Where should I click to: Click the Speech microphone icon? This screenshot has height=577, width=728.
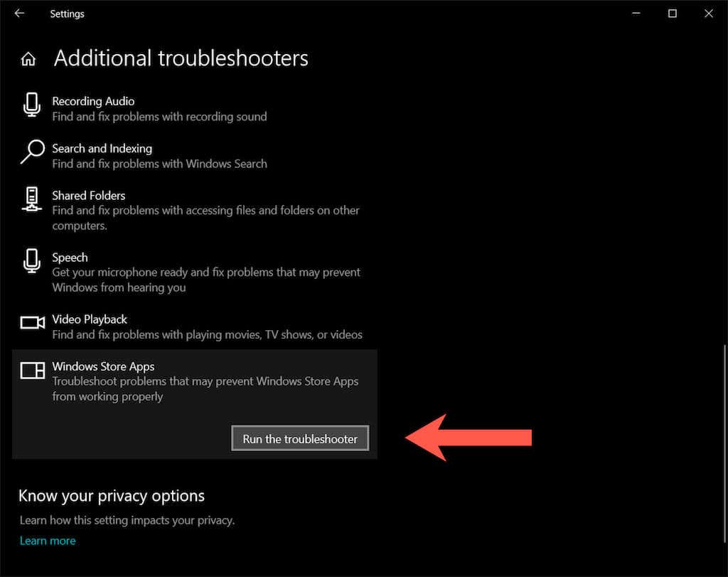(31, 262)
